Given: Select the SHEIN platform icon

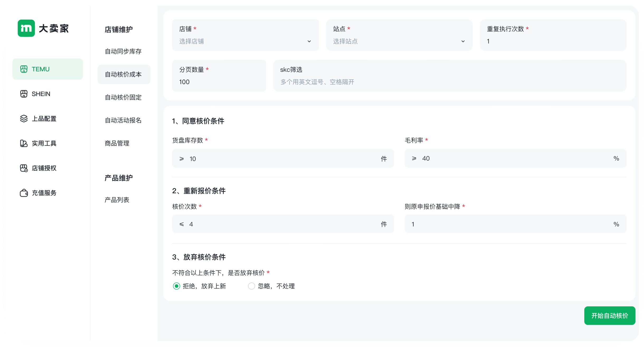Looking at the screenshot, I should [x=24, y=94].
